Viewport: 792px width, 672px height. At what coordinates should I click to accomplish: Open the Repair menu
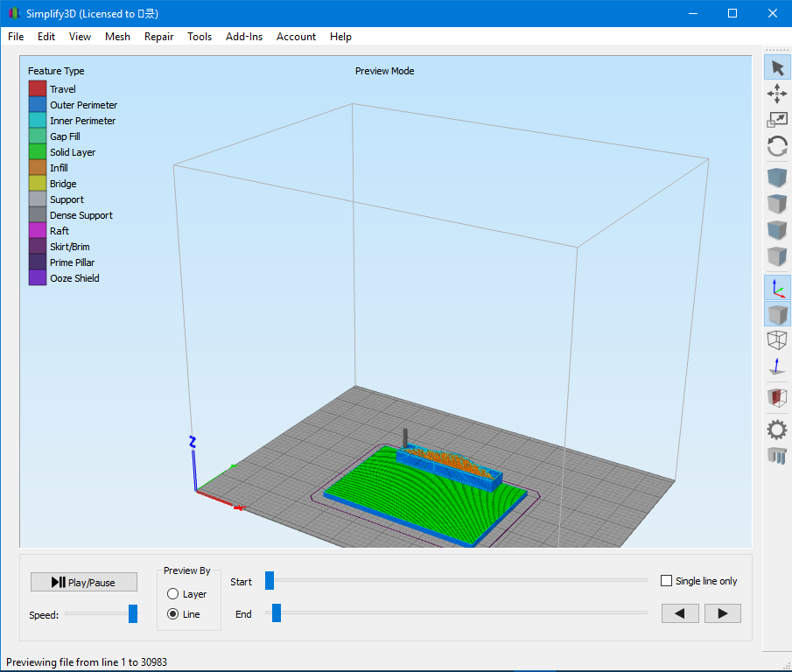(x=158, y=37)
